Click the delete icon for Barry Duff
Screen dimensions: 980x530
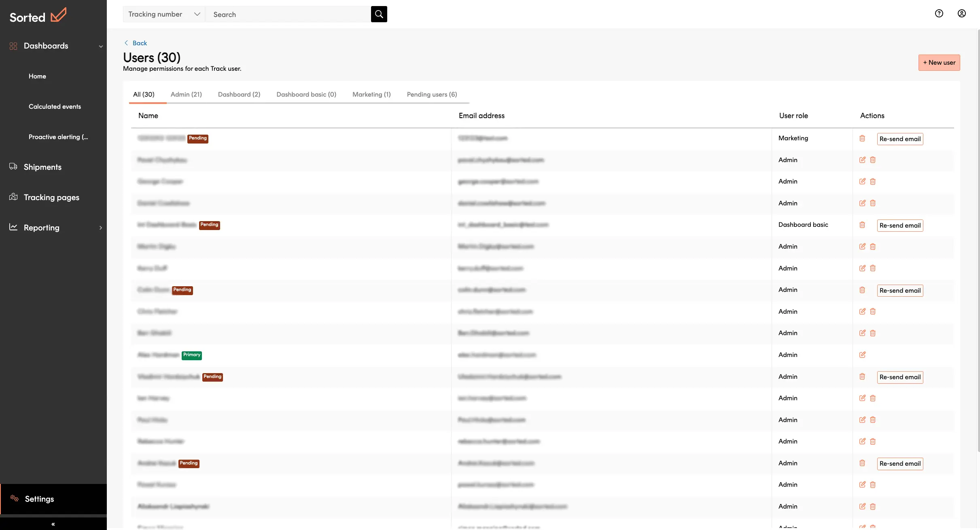873,268
